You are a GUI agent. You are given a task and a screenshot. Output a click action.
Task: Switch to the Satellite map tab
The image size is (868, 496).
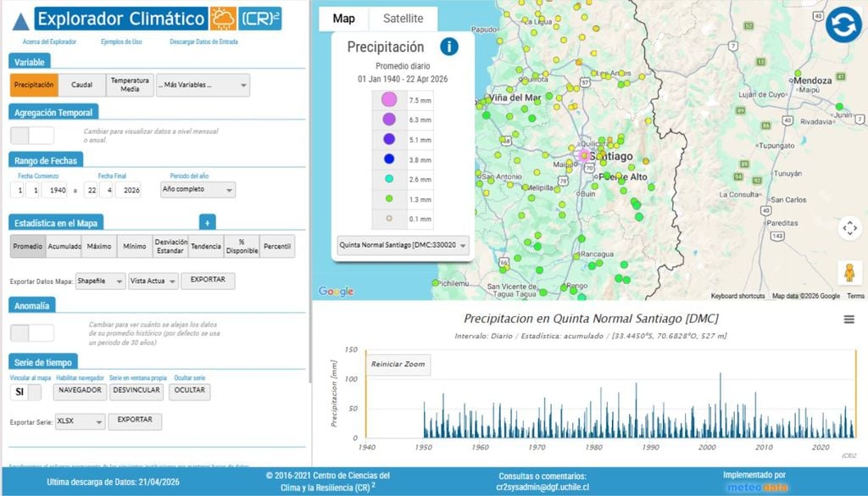point(403,19)
